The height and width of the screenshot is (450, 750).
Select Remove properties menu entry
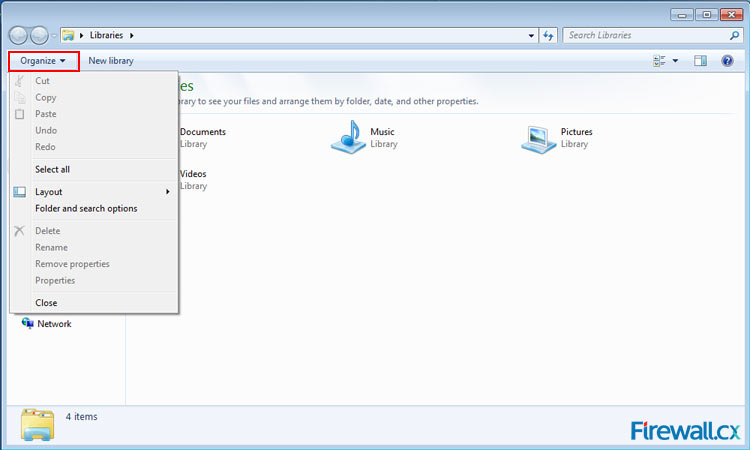(x=93, y=264)
